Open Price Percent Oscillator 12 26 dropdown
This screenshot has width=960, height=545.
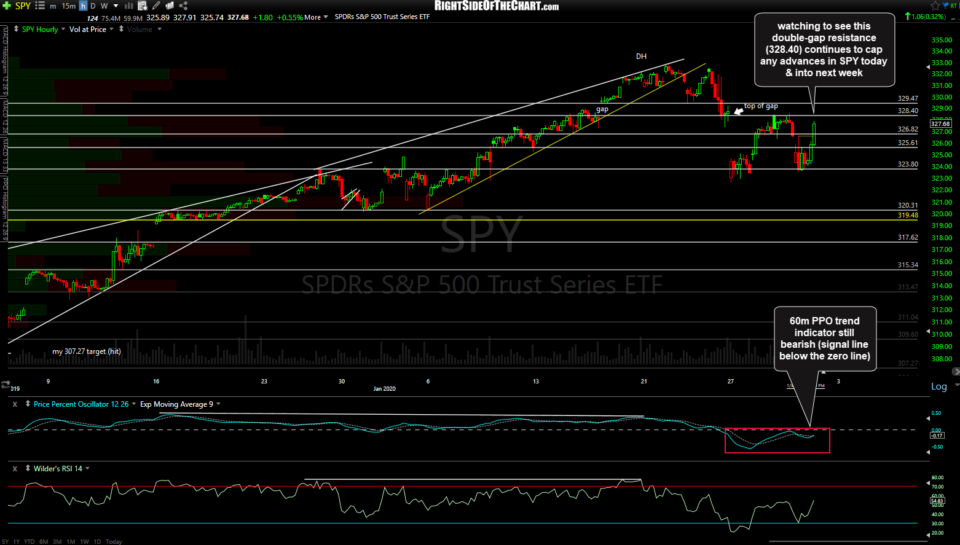click(x=133, y=404)
